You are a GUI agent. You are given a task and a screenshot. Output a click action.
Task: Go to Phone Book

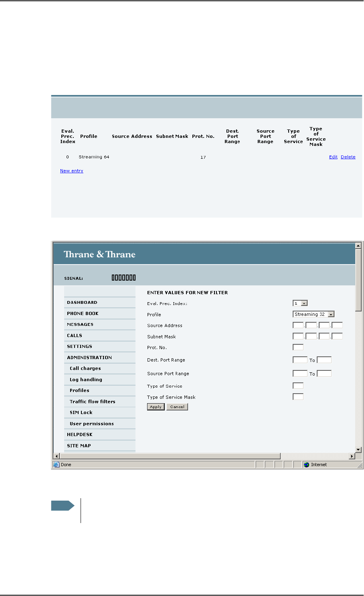[x=100, y=313]
